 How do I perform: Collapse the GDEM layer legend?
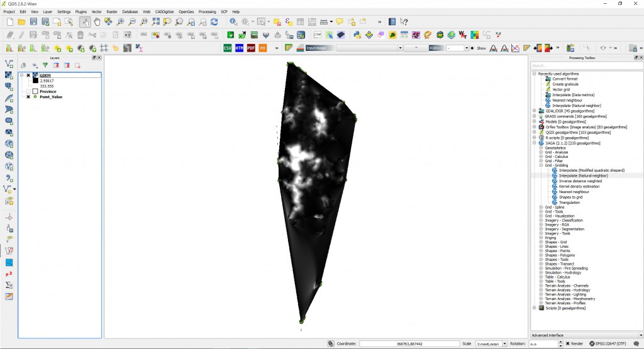(x=22, y=75)
